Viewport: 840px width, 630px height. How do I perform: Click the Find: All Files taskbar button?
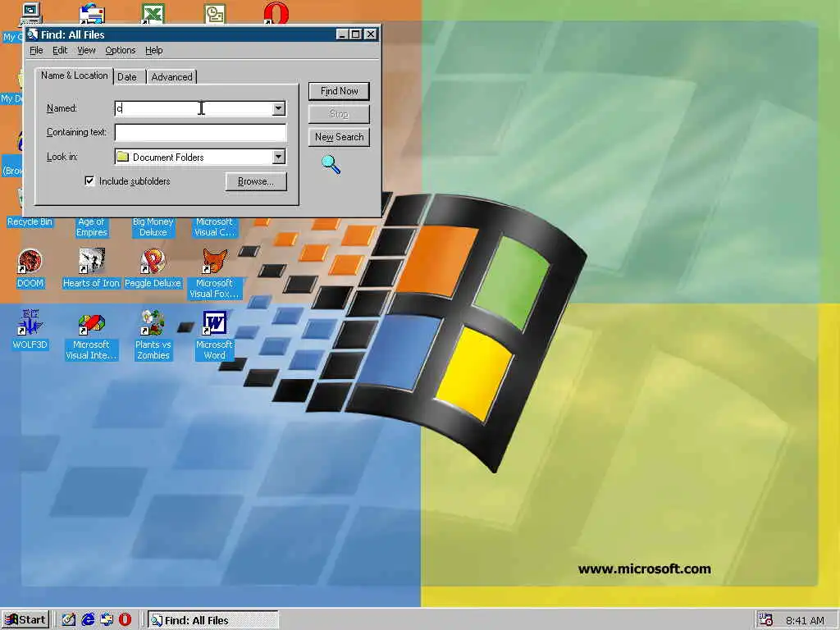point(212,620)
